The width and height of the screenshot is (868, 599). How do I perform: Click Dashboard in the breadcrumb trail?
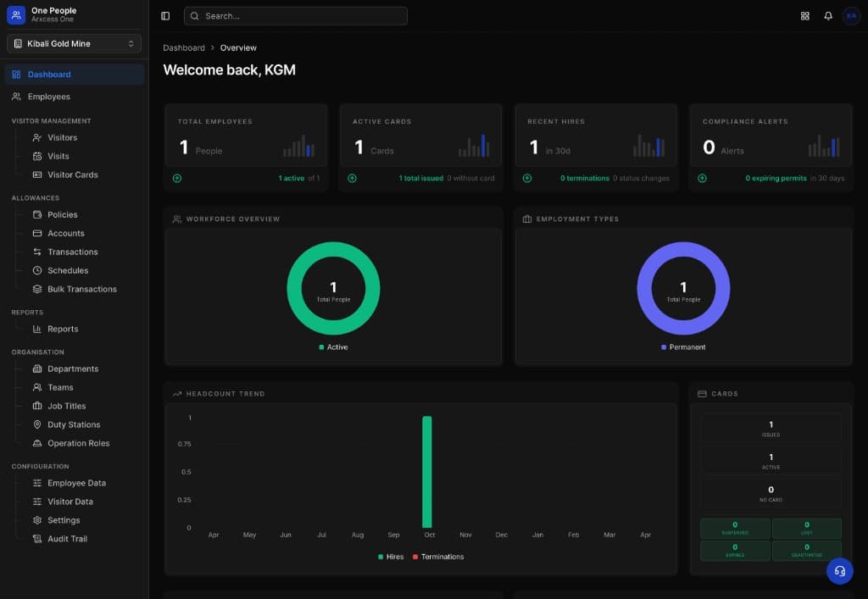pyautogui.click(x=184, y=47)
